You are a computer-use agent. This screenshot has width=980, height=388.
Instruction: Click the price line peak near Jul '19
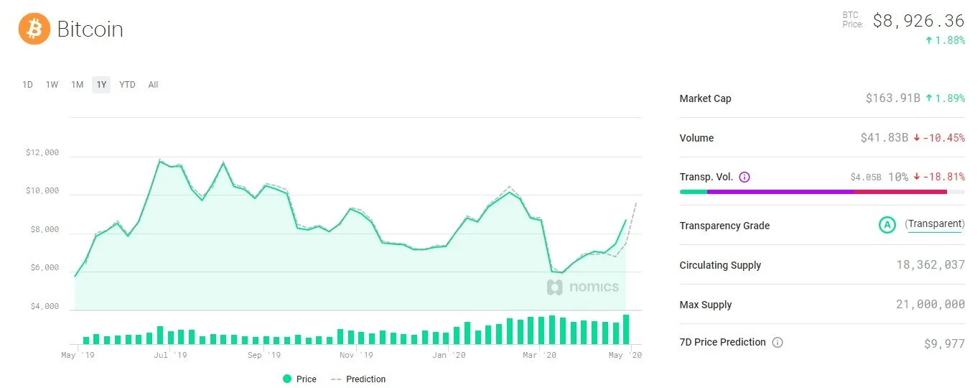tap(159, 161)
